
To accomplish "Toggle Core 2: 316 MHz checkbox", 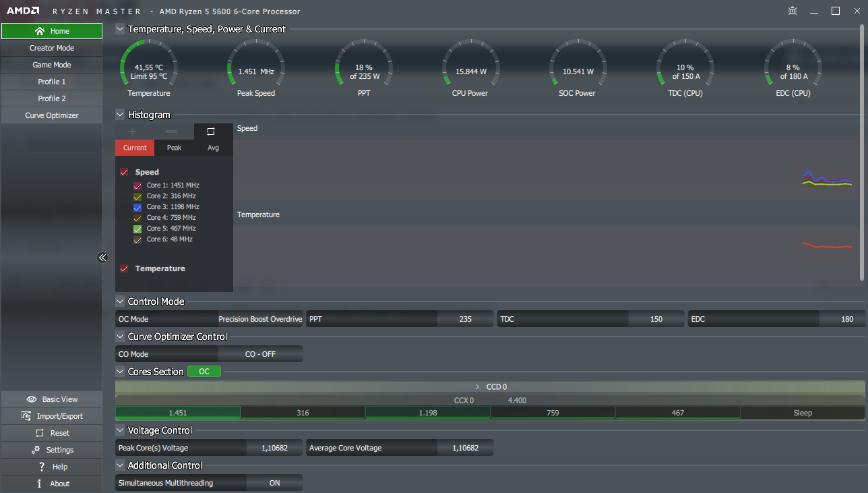I will tap(137, 196).
